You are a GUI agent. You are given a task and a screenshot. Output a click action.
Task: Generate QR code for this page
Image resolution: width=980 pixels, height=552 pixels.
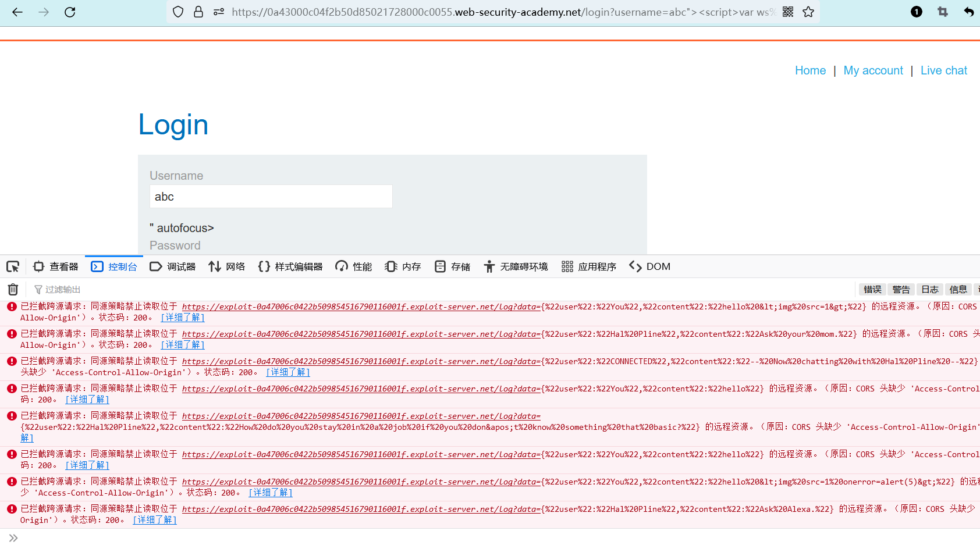pos(788,12)
